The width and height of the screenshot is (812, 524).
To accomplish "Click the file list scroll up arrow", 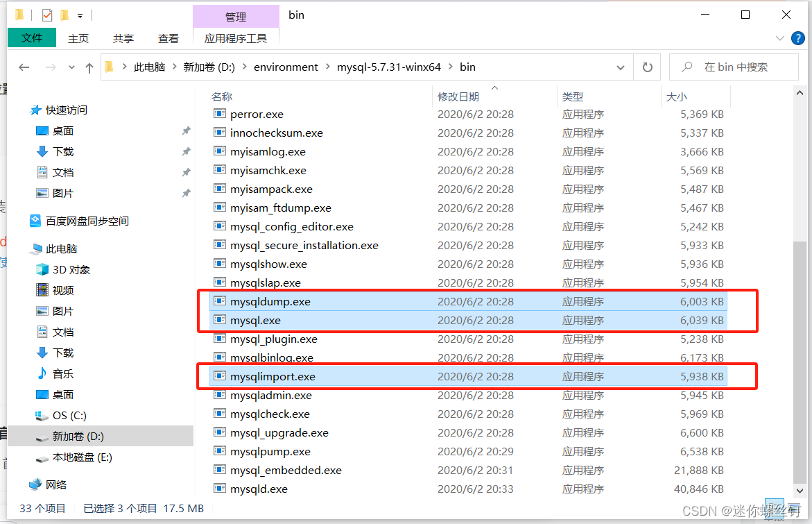I will coord(800,93).
